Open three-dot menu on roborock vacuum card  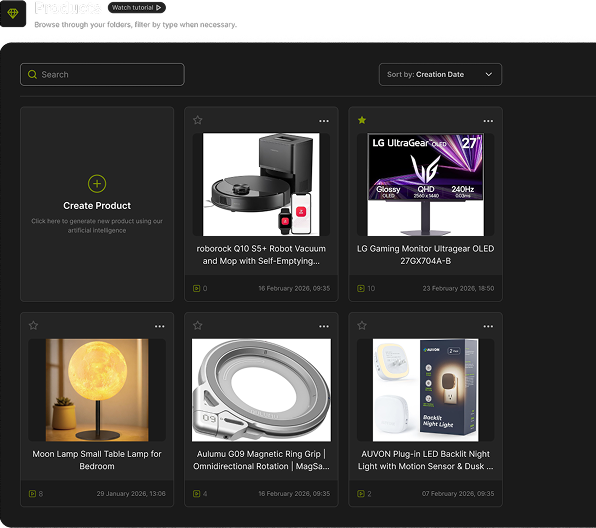pos(324,121)
